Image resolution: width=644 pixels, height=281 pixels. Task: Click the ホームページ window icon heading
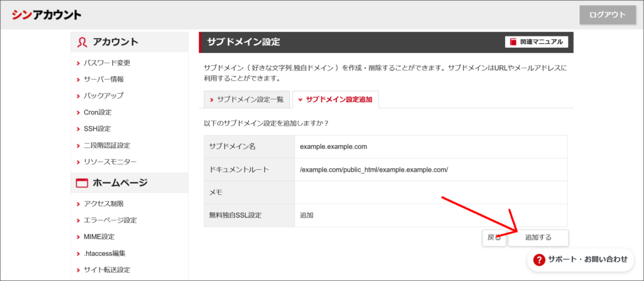[x=82, y=184]
